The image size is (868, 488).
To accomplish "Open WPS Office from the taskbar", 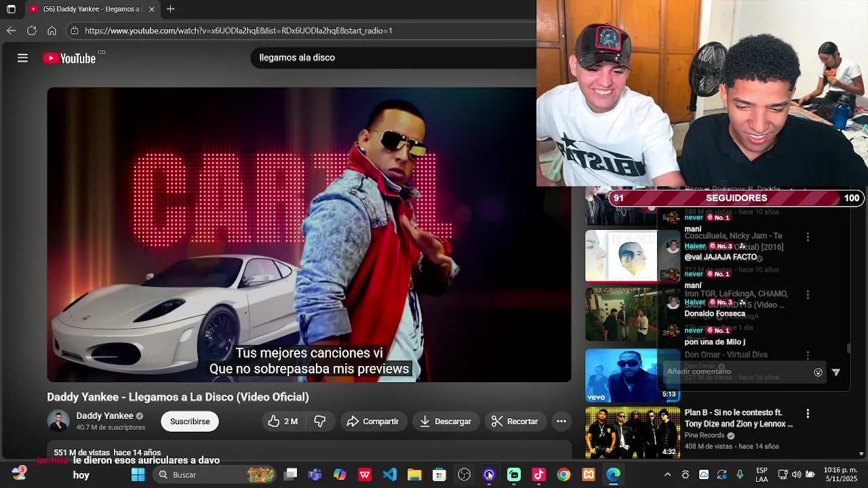I will [x=365, y=475].
